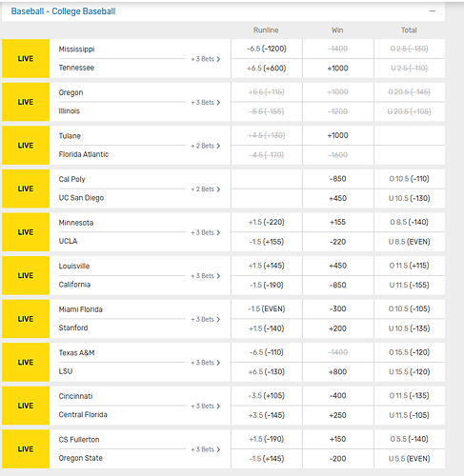464x476 pixels.
Task: Pick Stanford +200 to win
Action: click(338, 328)
